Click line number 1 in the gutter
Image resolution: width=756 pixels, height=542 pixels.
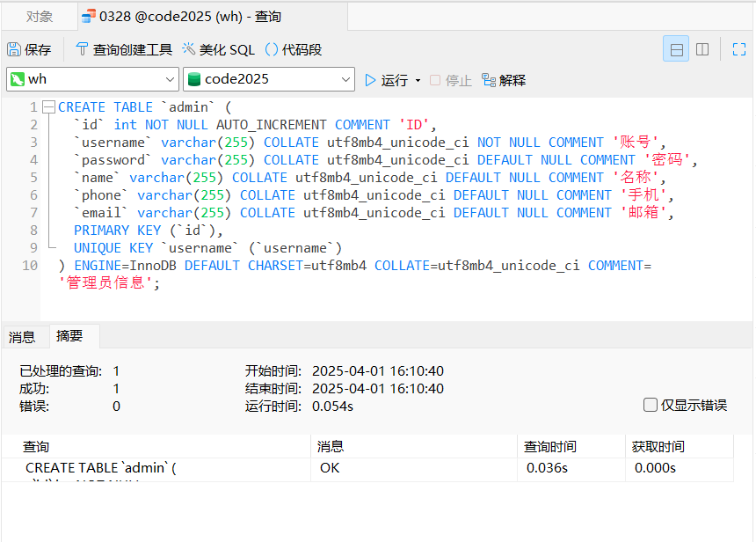tap(33, 107)
